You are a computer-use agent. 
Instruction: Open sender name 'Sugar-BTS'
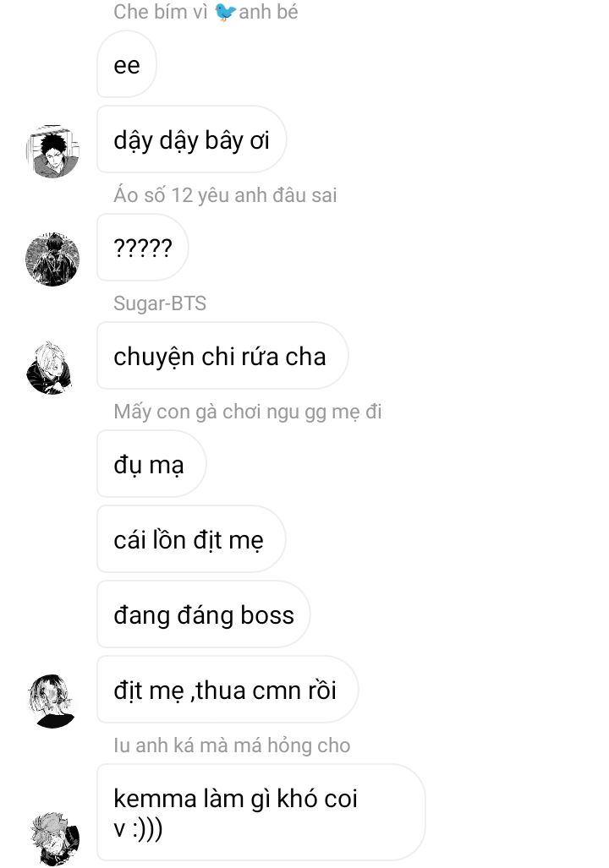[x=160, y=303]
